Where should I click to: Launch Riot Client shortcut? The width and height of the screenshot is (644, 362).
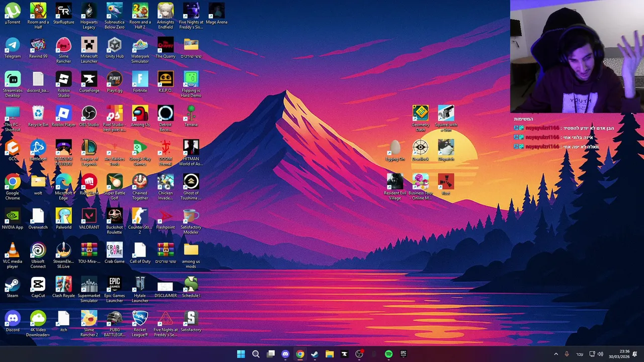pos(89,185)
